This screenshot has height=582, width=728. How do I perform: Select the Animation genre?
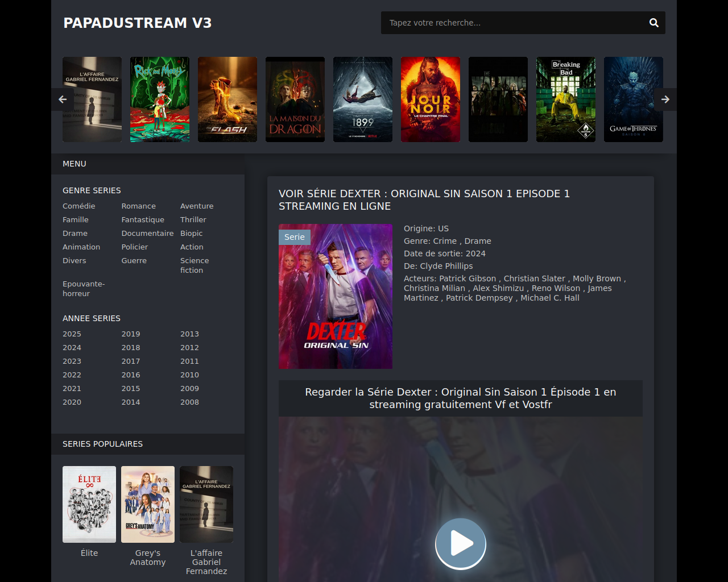(81, 247)
